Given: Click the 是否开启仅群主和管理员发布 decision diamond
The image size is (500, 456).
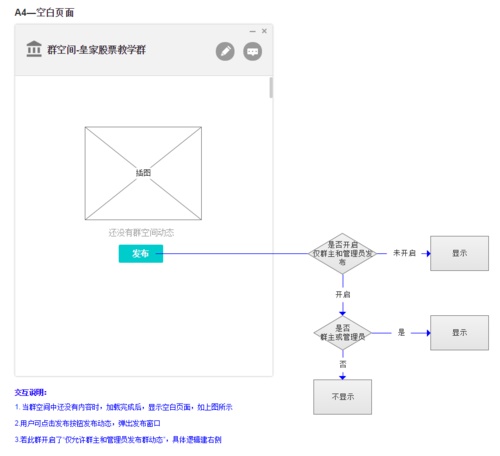Looking at the screenshot, I should coord(342,253).
